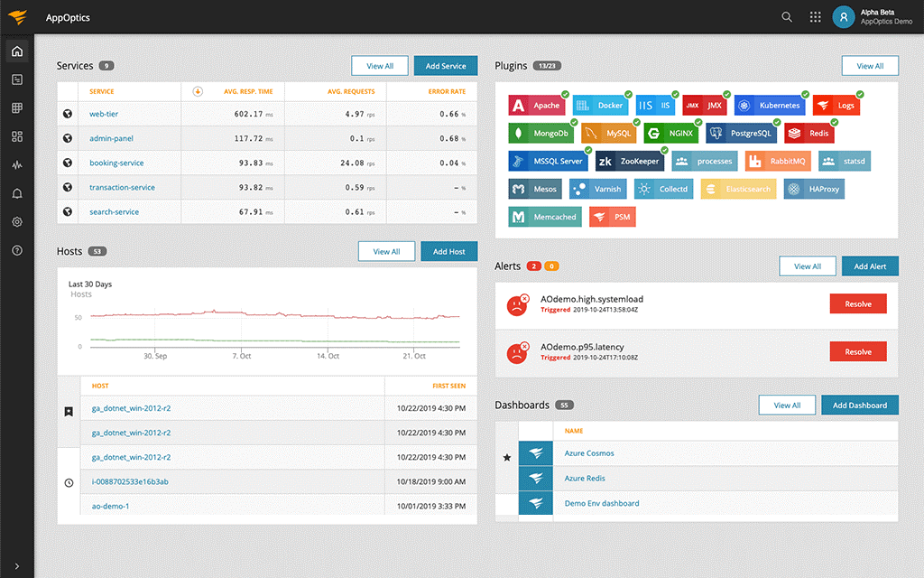Resolve the AOdemo.high.systemload alert
Screen dimensions: 924x578
(858, 304)
